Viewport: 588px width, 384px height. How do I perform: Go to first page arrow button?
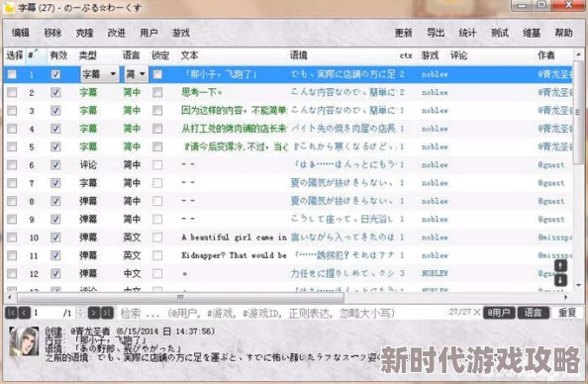11,313
